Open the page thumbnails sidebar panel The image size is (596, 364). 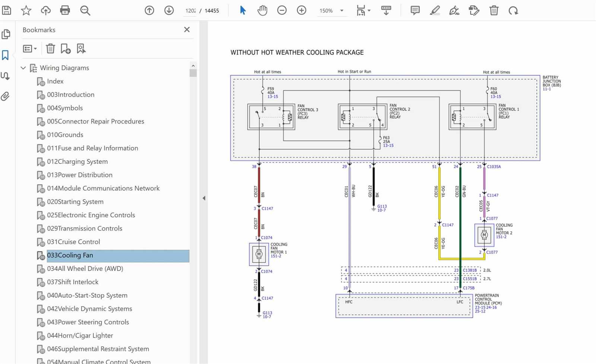(x=6, y=34)
